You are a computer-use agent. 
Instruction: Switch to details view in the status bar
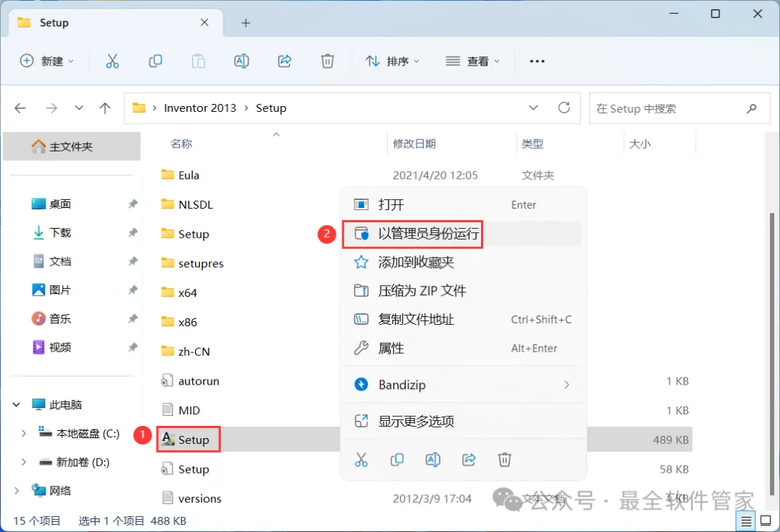coord(745,521)
